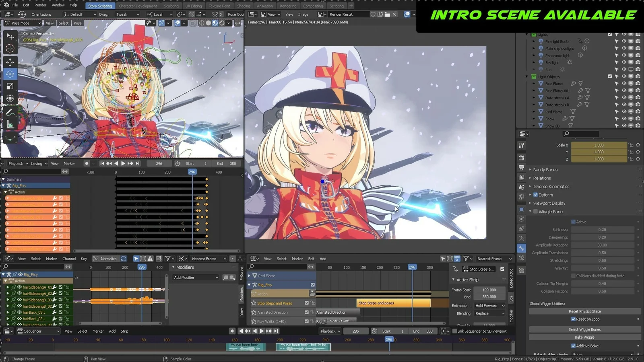Image resolution: width=644 pixels, height=362 pixels.
Task: Click the Reset Physics State button
Action: [x=584, y=311]
